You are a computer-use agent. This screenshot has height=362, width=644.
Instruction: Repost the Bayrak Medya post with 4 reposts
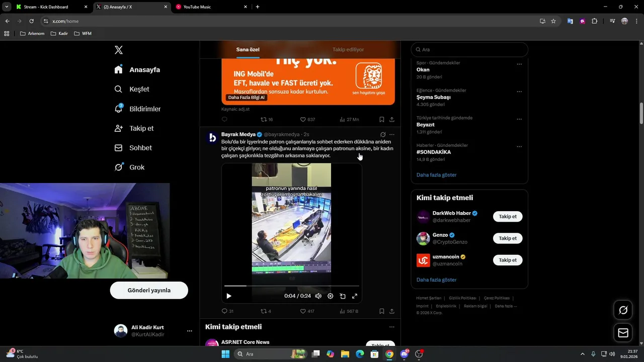[266, 311]
